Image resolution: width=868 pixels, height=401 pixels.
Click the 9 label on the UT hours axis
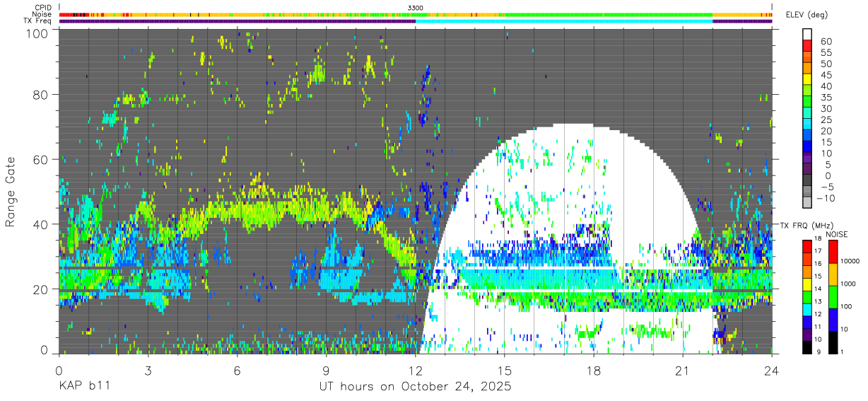tap(327, 370)
